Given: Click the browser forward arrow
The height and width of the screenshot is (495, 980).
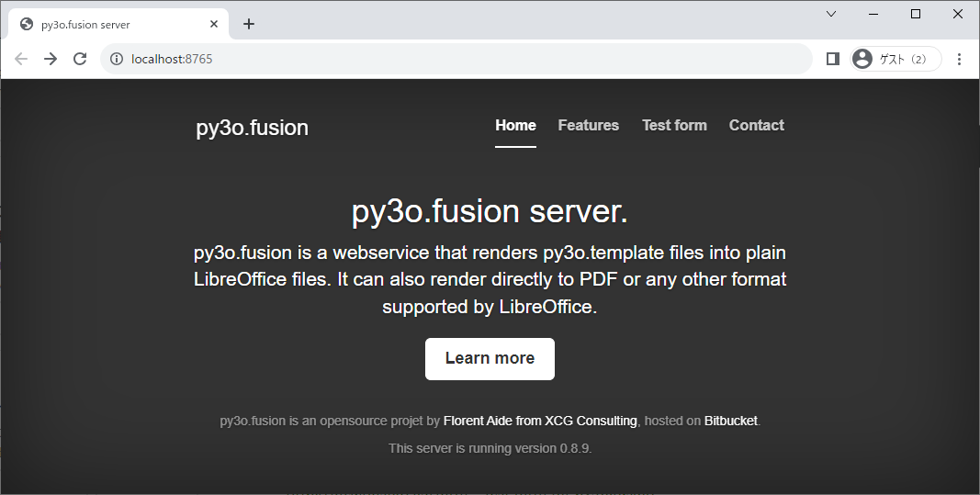Looking at the screenshot, I should [x=51, y=59].
